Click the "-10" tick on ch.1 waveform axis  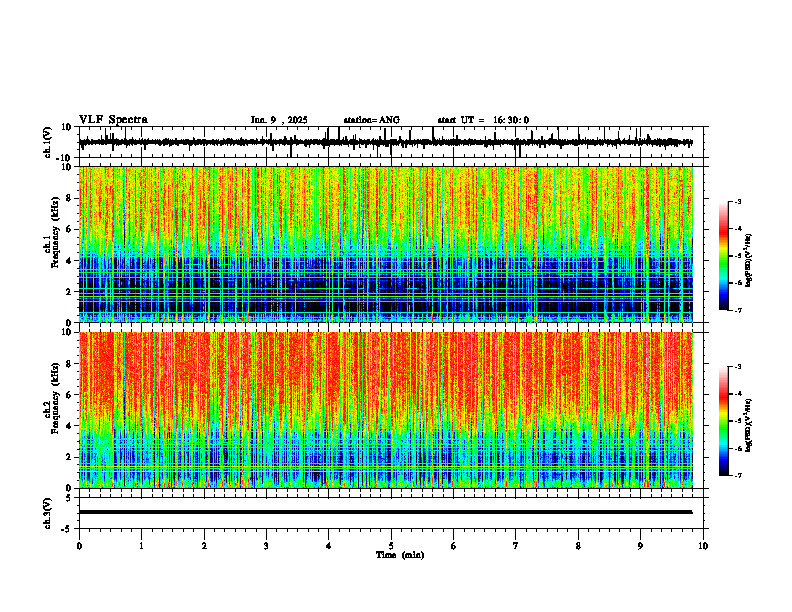click(x=65, y=158)
